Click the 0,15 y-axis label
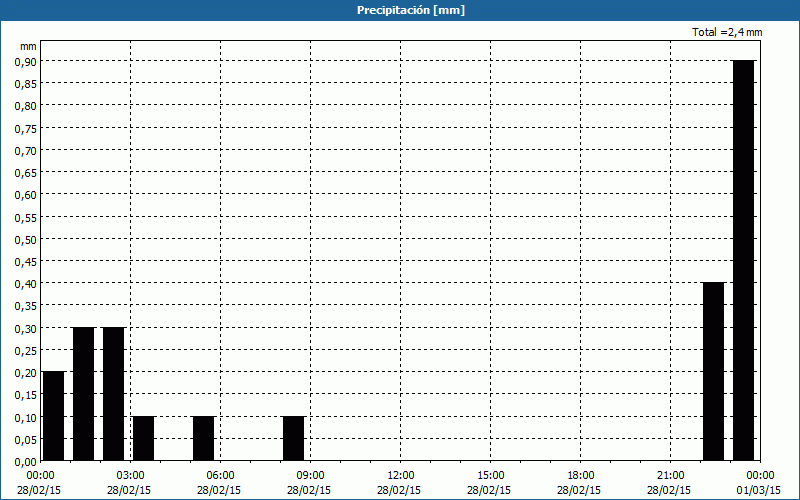The image size is (800, 500). click(26, 395)
